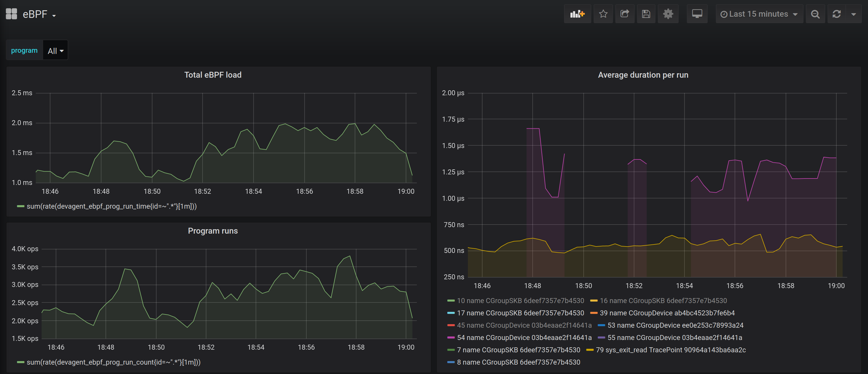Screen dimensions: 868x374
Task: Expand the program All variable dropdown
Action: [x=56, y=51]
